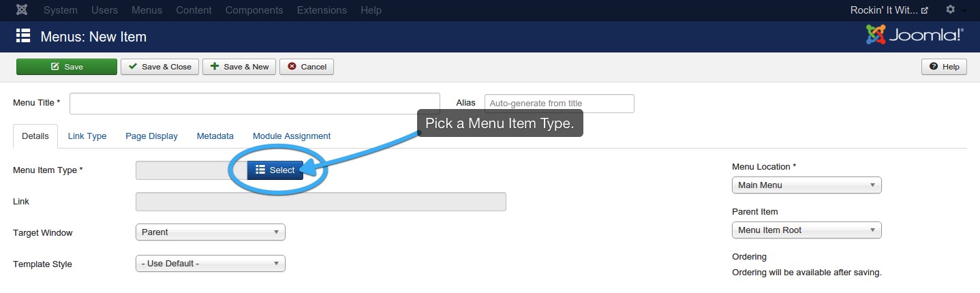
Task: Expand Parent Item dropdown
Action: pyautogui.click(x=807, y=230)
